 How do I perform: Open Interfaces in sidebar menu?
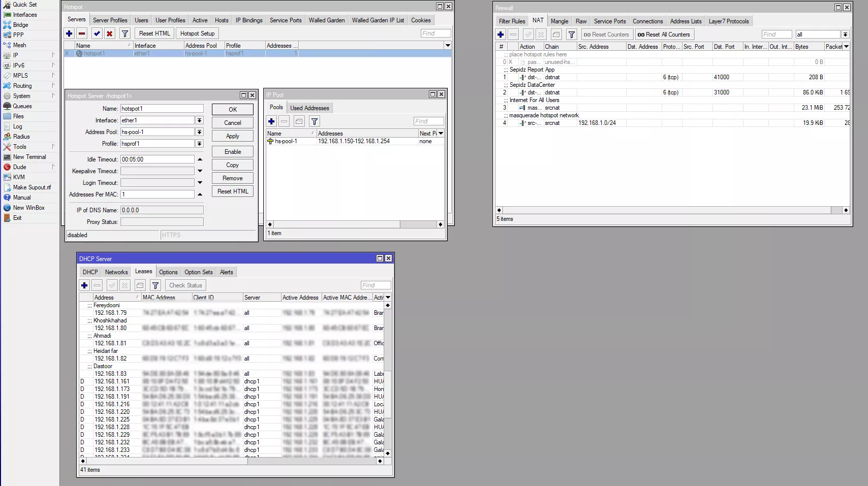29,15
